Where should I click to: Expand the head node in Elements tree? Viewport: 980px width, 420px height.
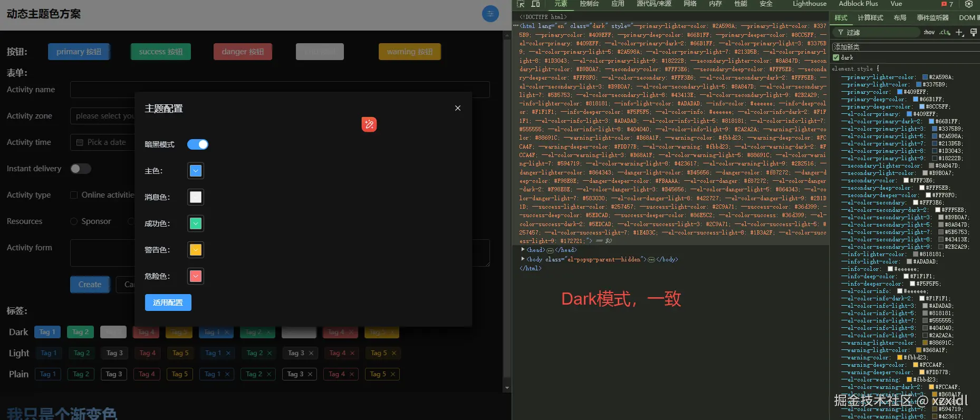[x=523, y=250]
